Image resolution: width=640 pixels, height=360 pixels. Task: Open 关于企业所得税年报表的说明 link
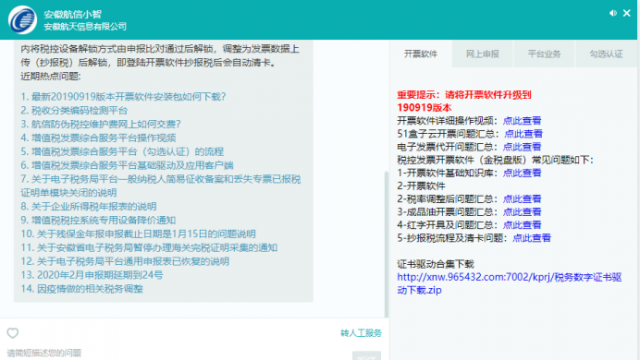(89, 207)
